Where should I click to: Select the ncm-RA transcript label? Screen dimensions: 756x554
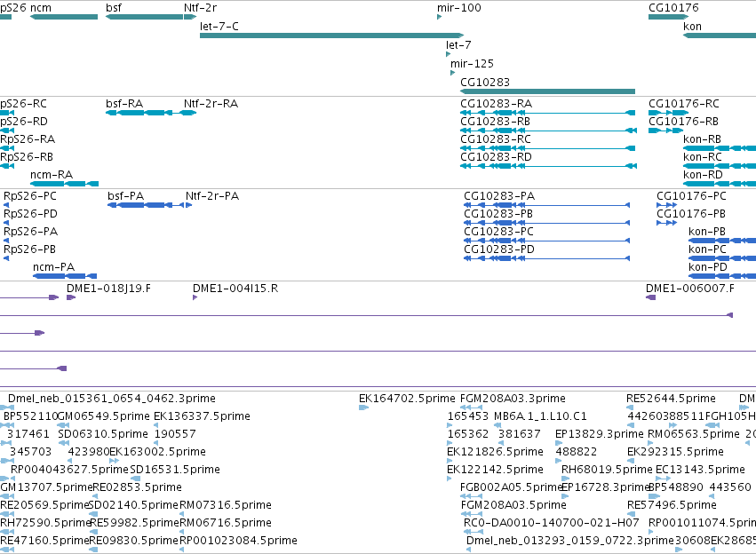tap(52, 175)
